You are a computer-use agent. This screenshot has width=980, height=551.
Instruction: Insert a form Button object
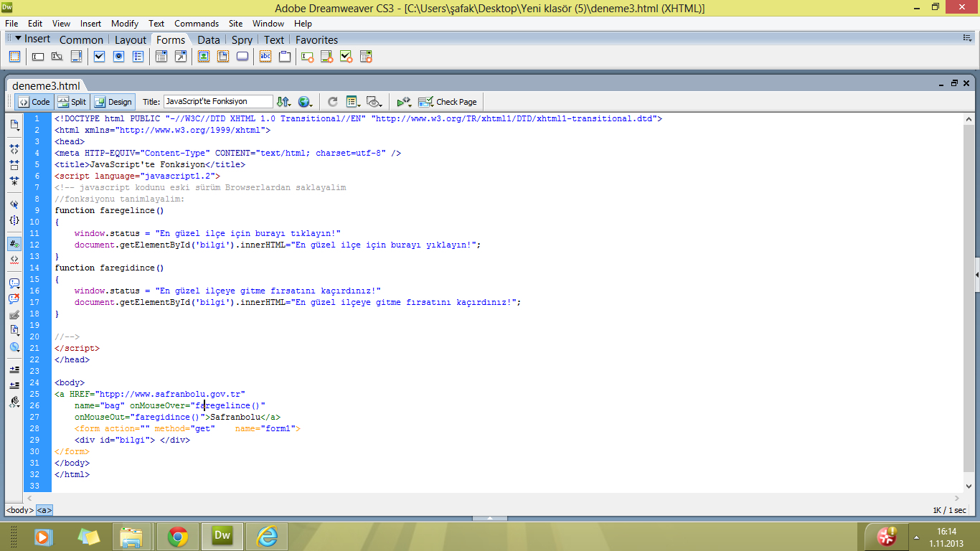pos(242,56)
